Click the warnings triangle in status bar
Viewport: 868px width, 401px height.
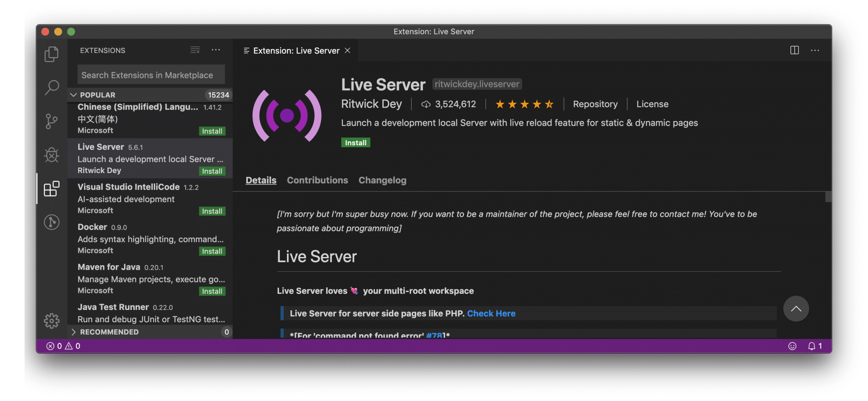pos(69,346)
